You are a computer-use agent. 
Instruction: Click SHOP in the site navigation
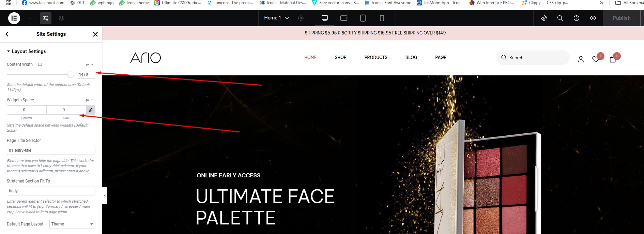340,57
